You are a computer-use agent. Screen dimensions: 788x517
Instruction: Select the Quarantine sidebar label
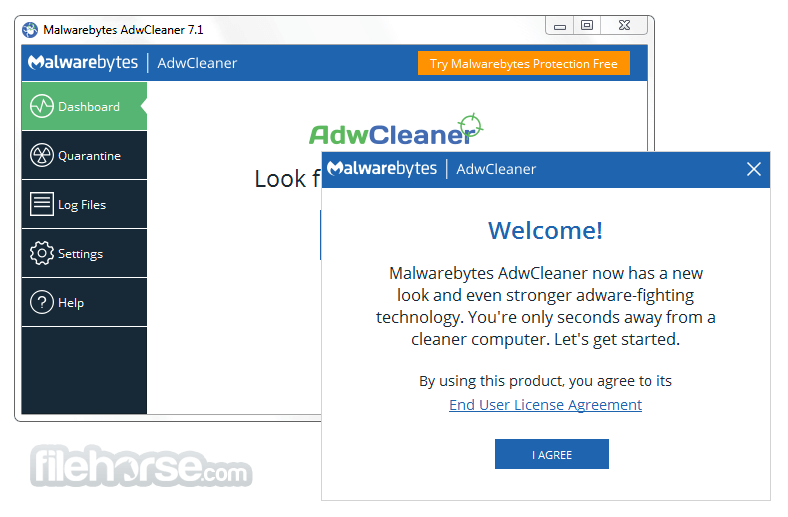[x=89, y=156]
